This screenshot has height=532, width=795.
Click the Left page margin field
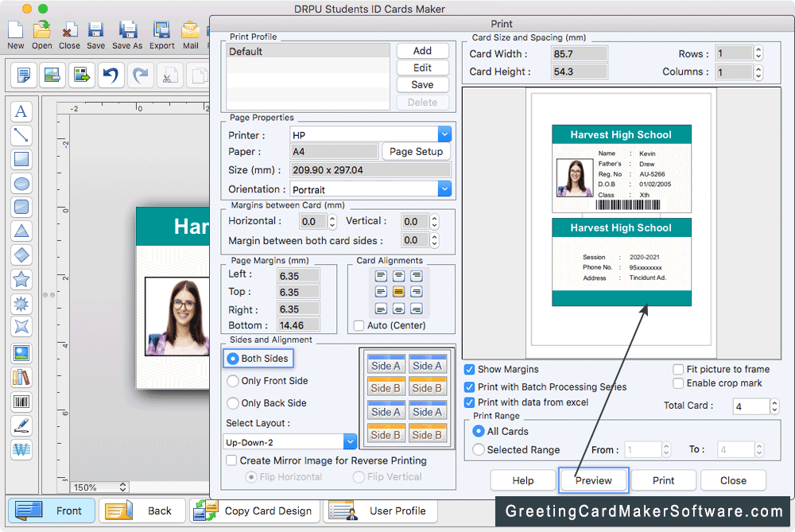(298, 275)
